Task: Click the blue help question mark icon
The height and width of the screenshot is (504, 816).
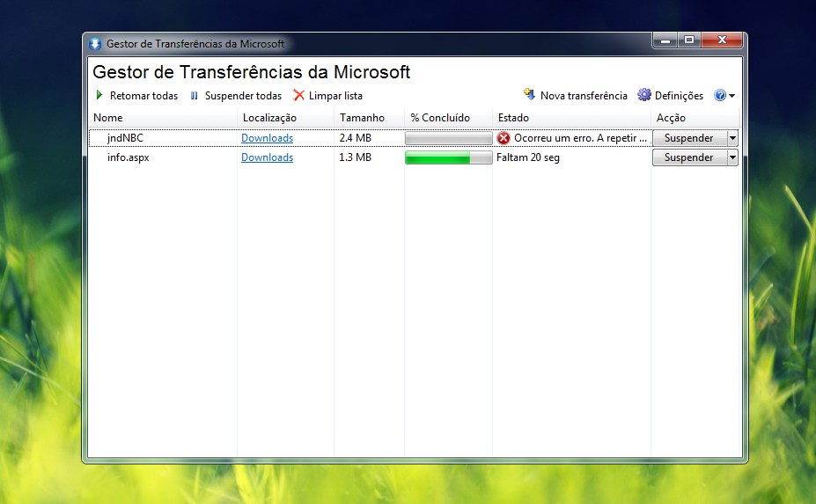Action: 720,95
